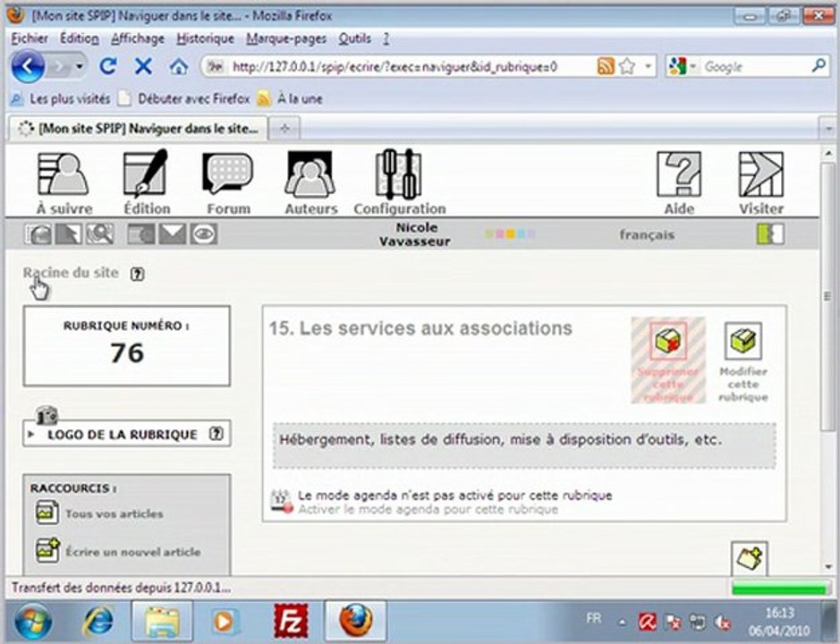Open the envelope messaging icon
Image resolution: width=840 pixels, height=644 pixels.
coord(172,234)
